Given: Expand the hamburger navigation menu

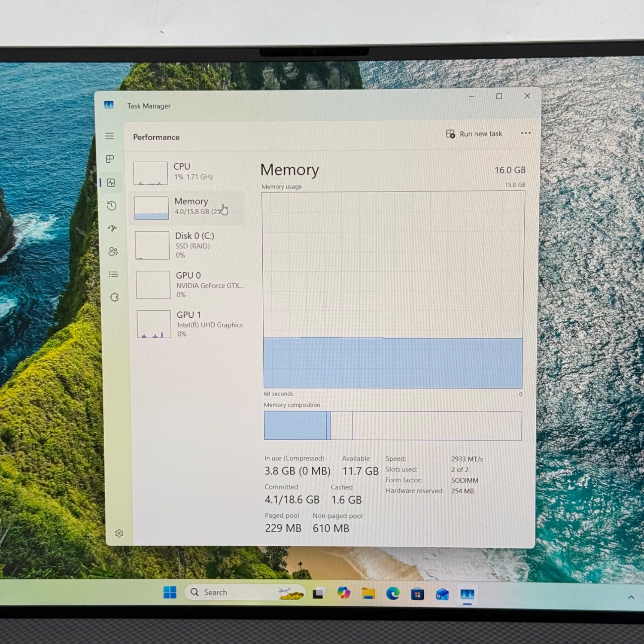Looking at the screenshot, I should [109, 136].
